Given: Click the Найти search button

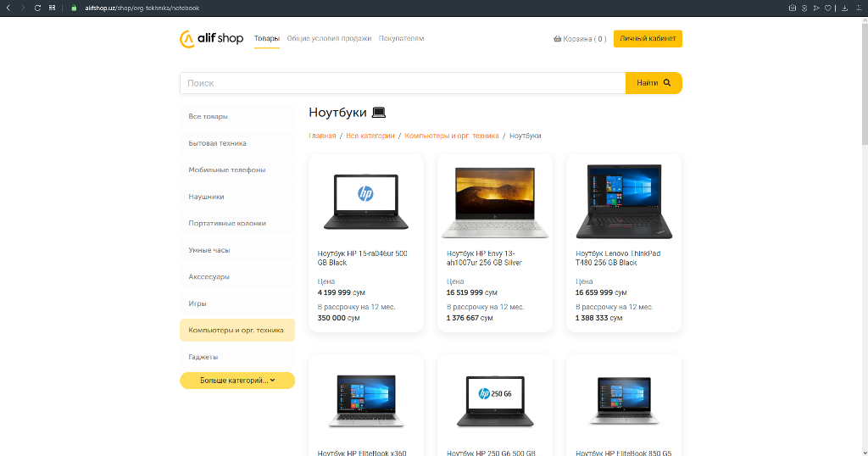Looking at the screenshot, I should [653, 83].
